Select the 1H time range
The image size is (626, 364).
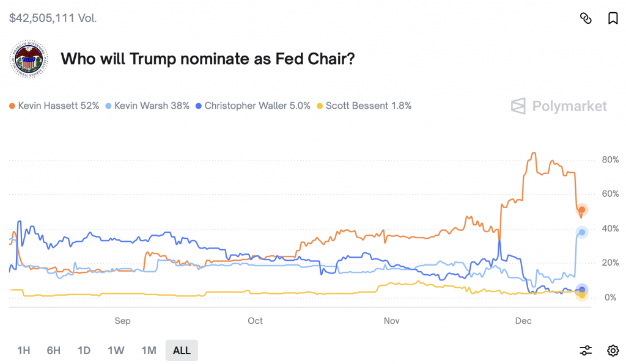click(x=23, y=351)
